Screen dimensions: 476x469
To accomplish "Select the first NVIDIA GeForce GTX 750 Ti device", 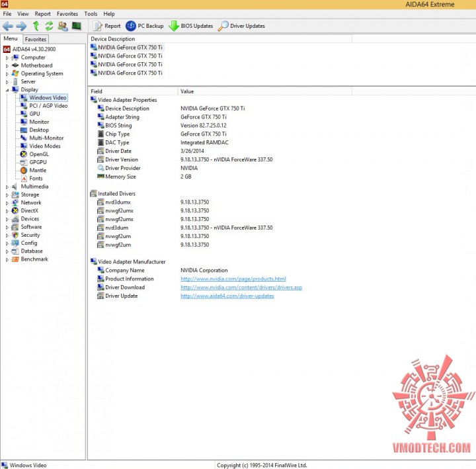I will [x=127, y=48].
